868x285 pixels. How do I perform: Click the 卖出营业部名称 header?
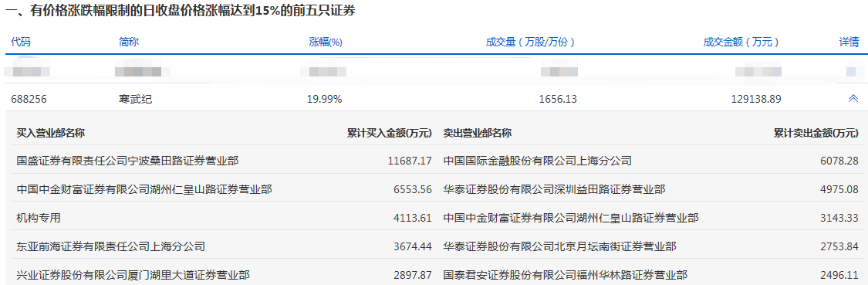point(477,133)
